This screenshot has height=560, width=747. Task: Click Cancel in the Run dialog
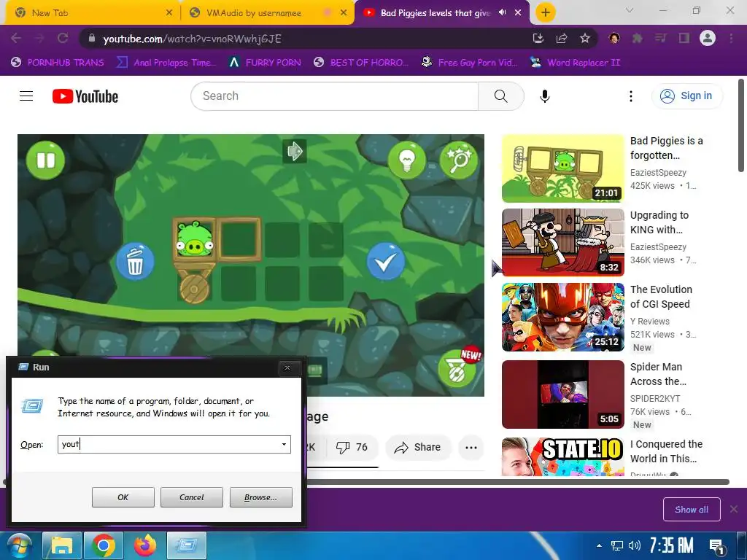pos(192,497)
